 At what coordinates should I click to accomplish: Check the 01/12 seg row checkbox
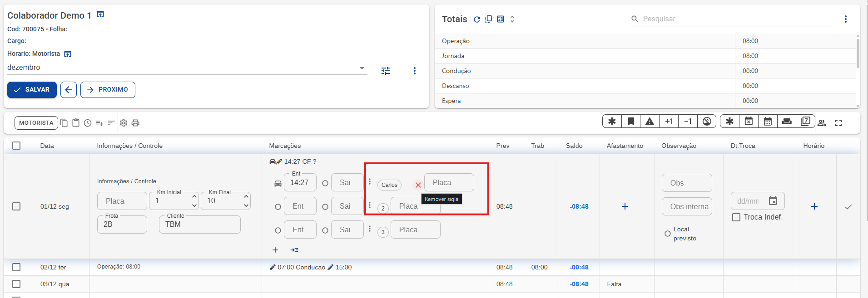point(16,206)
